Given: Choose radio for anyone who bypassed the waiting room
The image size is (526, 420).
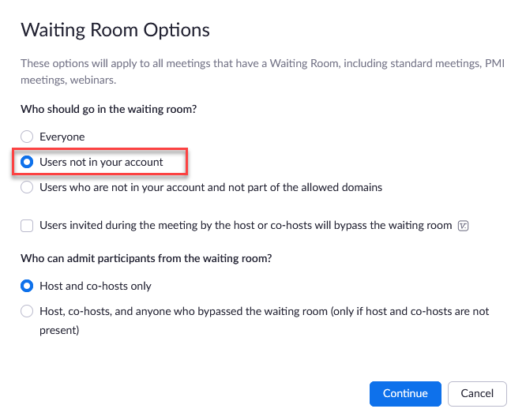Looking at the screenshot, I should tap(27, 311).
